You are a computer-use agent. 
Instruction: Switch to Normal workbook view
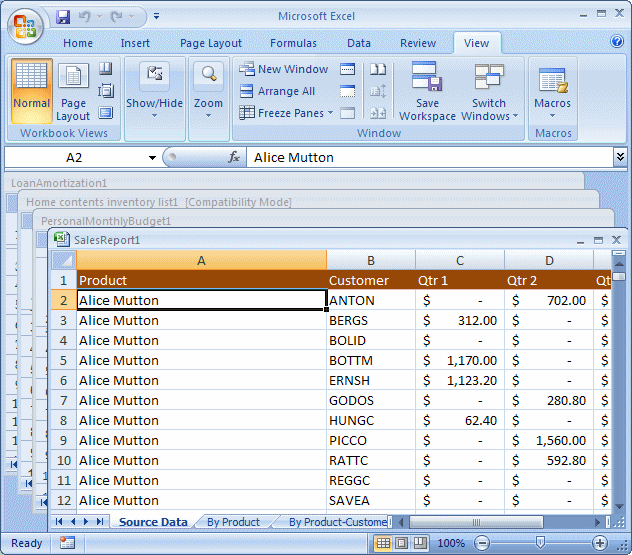pyautogui.click(x=31, y=91)
